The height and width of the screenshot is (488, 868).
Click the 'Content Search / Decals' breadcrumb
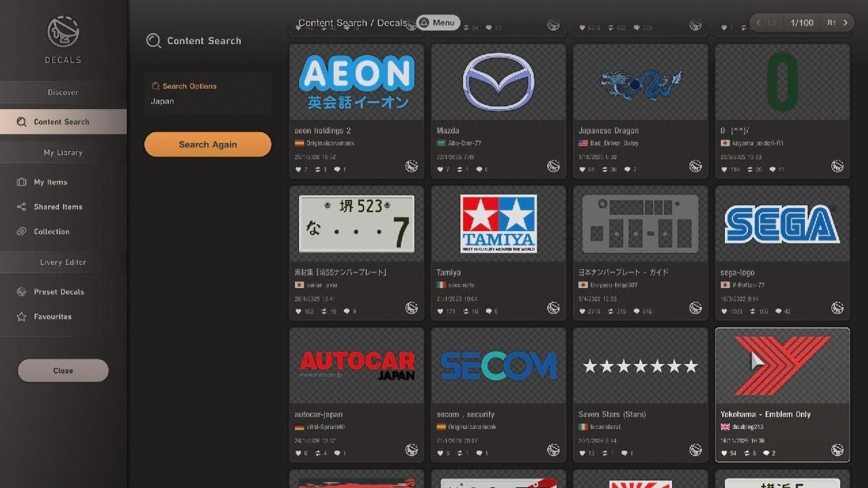pos(353,22)
